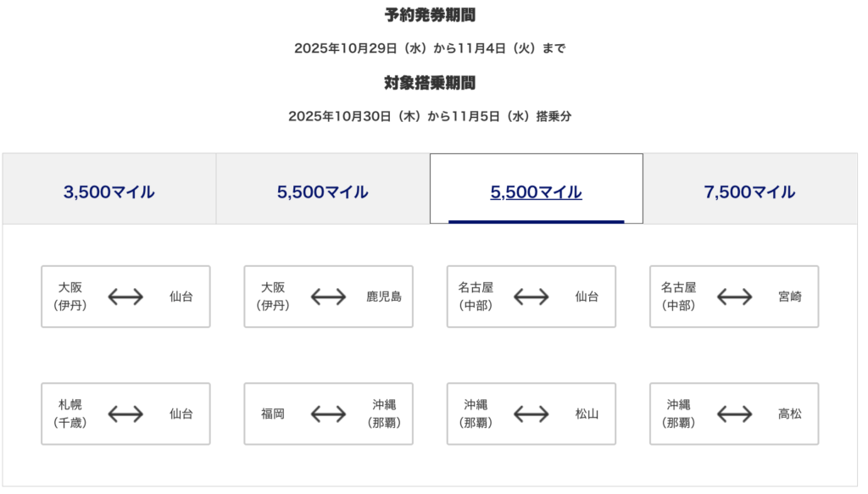Click the arrow icon between 大阪(伊丹) and 仙台

point(125,297)
